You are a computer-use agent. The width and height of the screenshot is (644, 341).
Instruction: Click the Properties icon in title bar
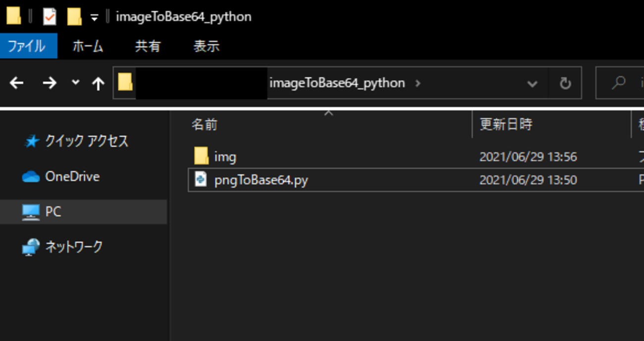(x=50, y=17)
